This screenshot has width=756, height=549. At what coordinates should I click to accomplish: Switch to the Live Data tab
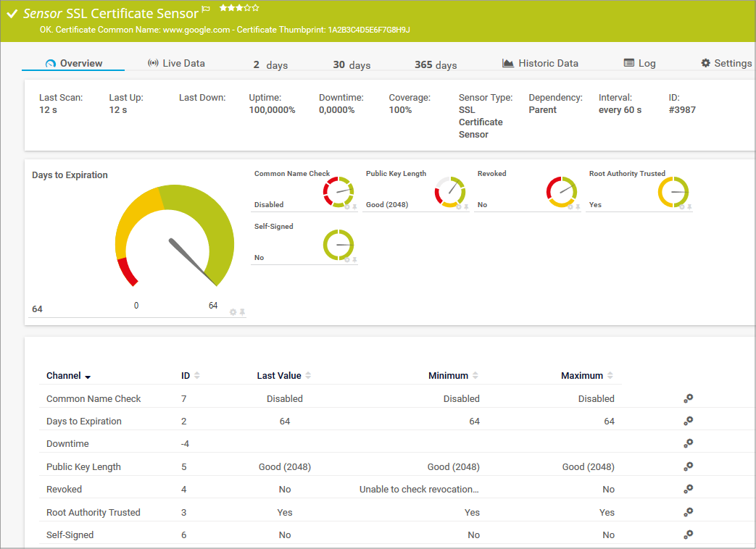pyautogui.click(x=176, y=63)
